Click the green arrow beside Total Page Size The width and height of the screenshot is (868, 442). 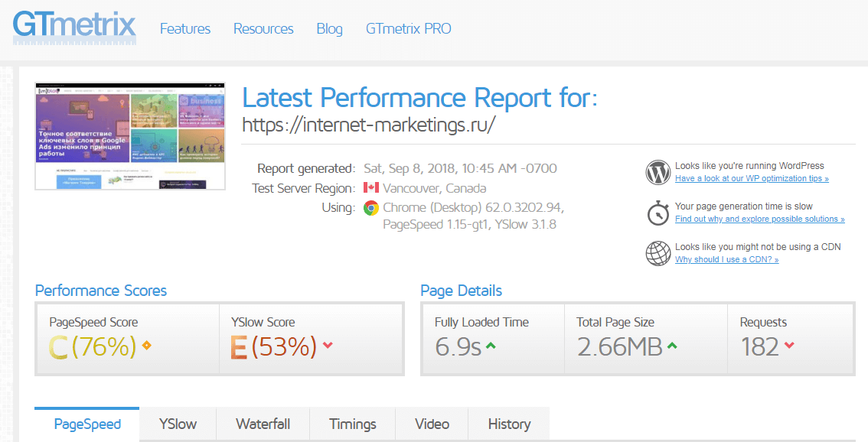pos(672,346)
